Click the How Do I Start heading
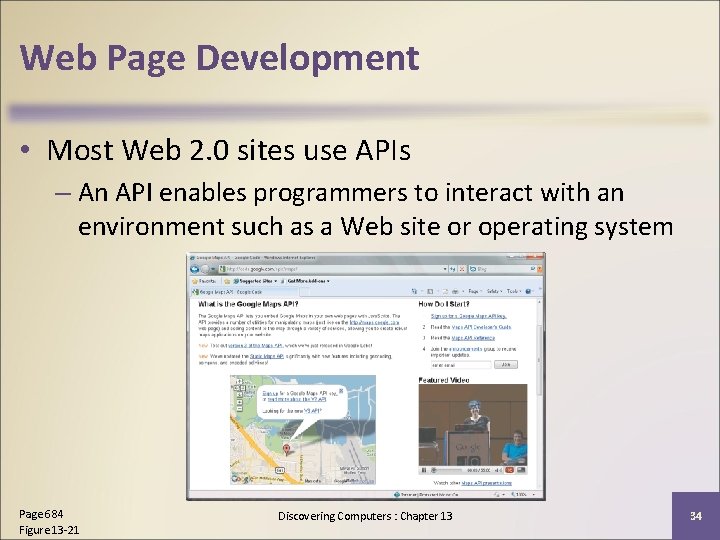Viewport: 720px width, 540px height. (444, 304)
